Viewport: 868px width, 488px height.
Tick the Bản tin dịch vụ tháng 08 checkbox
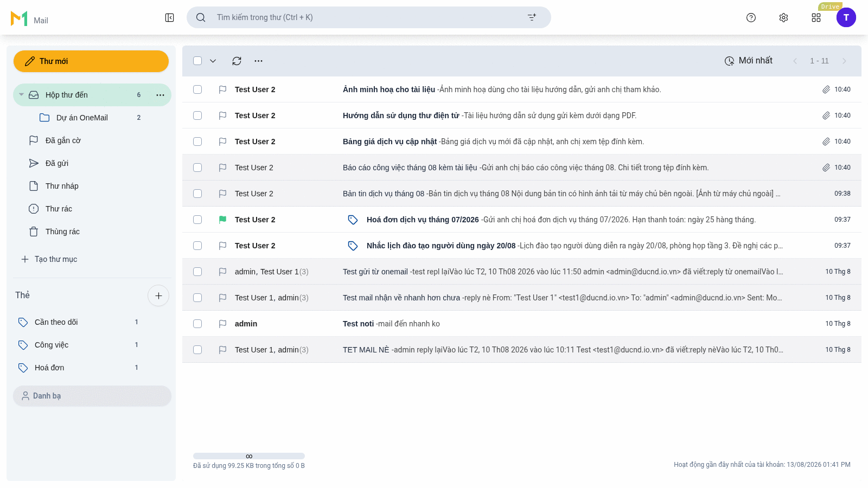(x=197, y=194)
